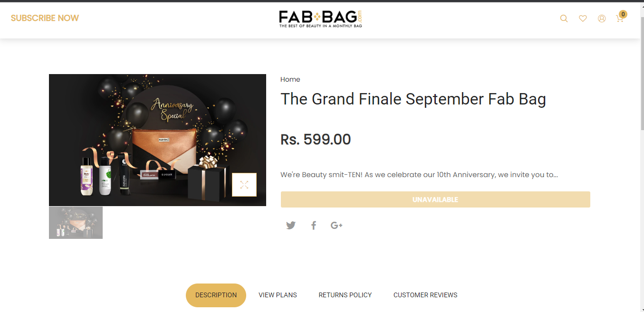Open the user account icon
The width and height of the screenshot is (644, 312).
(x=602, y=19)
